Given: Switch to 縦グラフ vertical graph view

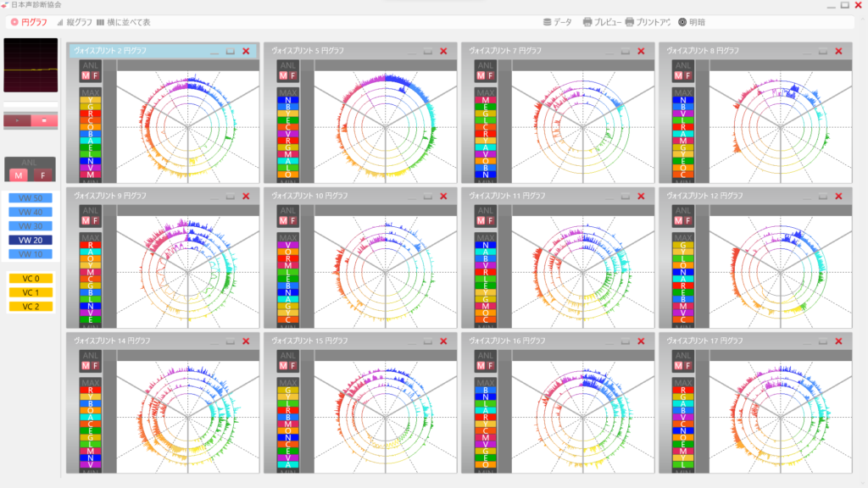Looking at the screenshot, I should (x=75, y=22).
